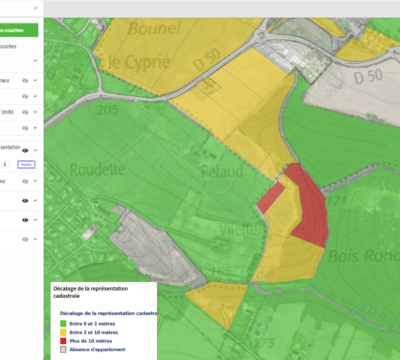Screen dimensions: 400x360
Task: Expand the 'Unifié' layer chevron
Action: [35, 112]
